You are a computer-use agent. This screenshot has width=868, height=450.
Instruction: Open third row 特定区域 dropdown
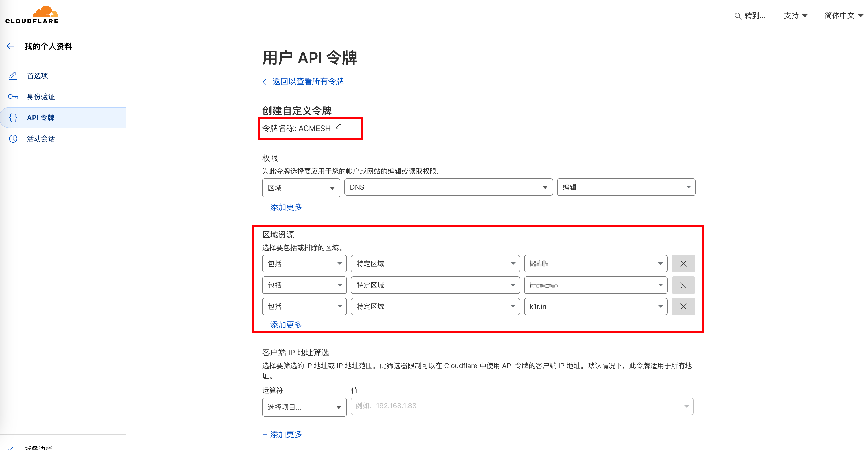[435, 306]
